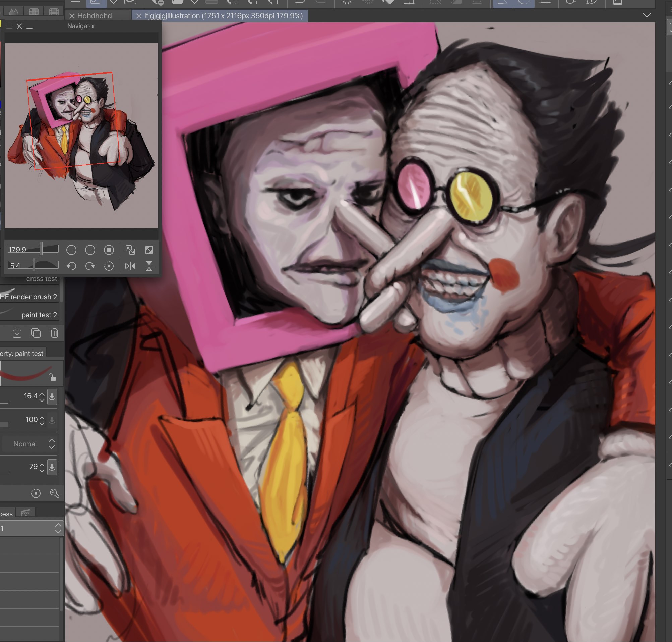Viewport: 672px width, 642px height.
Task: Click the Navigator zoom slider handle
Action: tap(41, 249)
